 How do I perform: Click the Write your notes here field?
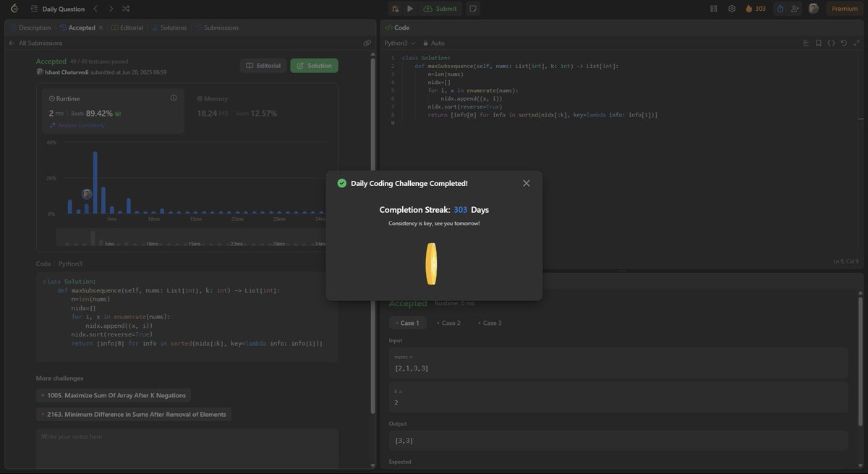(187, 450)
